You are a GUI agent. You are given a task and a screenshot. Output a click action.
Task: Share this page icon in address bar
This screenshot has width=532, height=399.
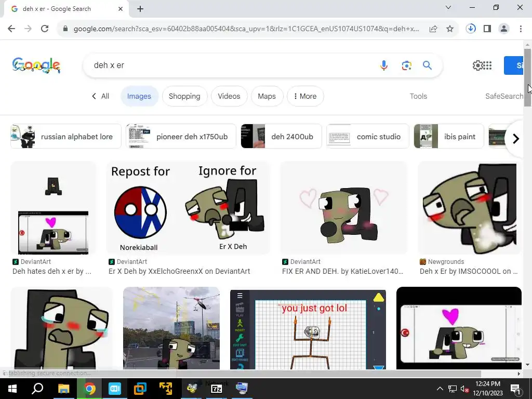[x=433, y=29]
